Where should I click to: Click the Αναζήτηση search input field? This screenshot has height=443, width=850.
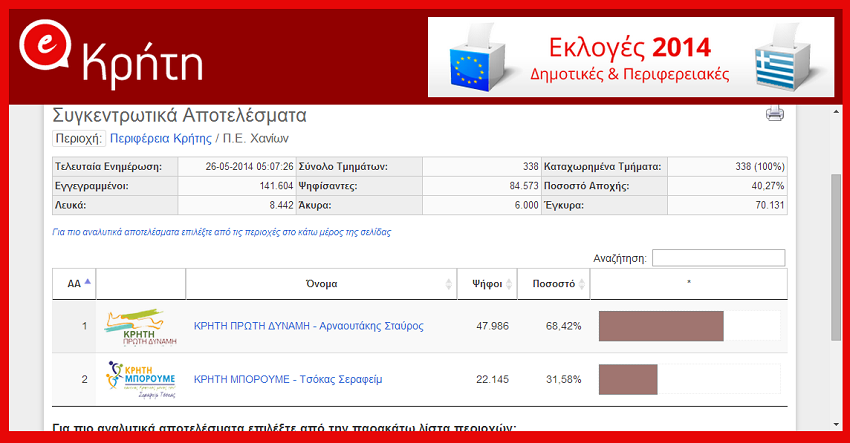coord(718,258)
